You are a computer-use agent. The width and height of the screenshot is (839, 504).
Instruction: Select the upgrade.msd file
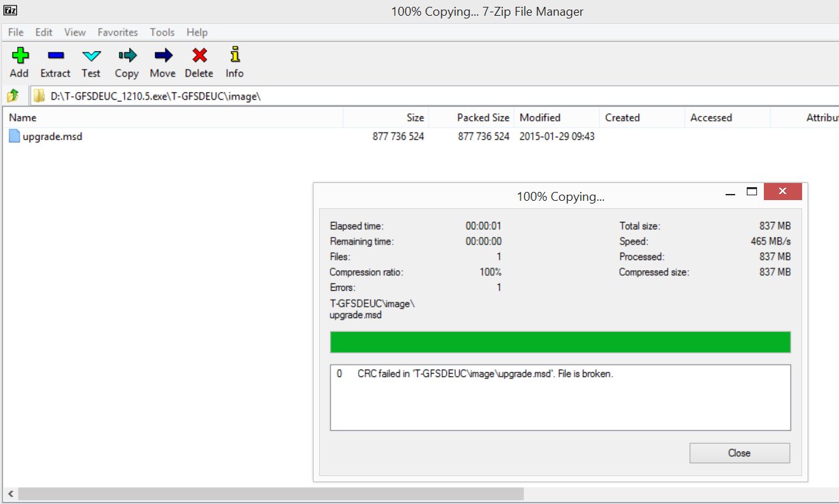(52, 137)
